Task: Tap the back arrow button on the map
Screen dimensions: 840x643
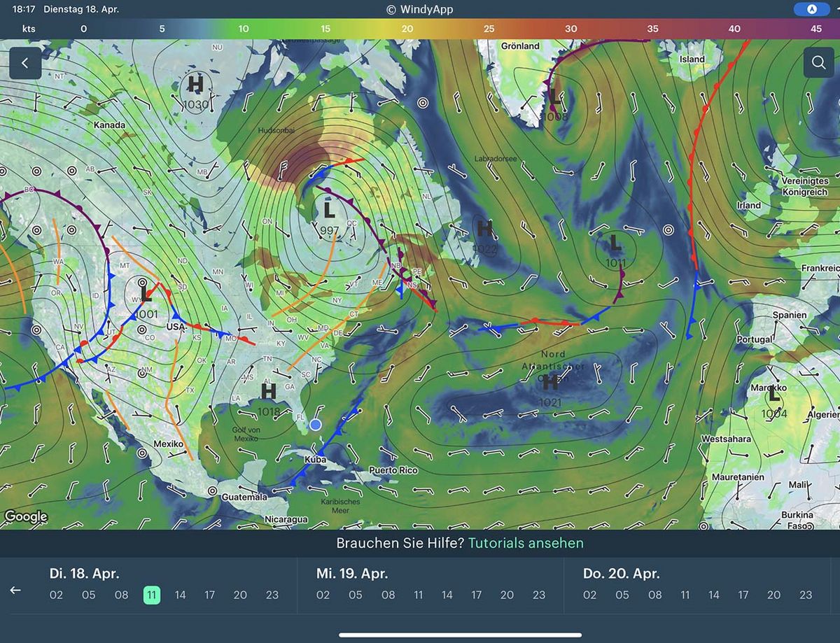Action: pos(25,63)
